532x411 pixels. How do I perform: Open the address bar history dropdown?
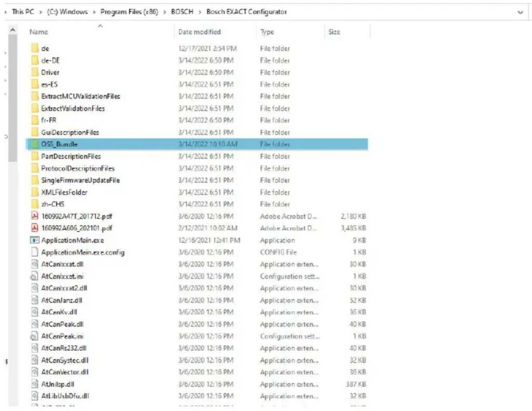(520, 12)
